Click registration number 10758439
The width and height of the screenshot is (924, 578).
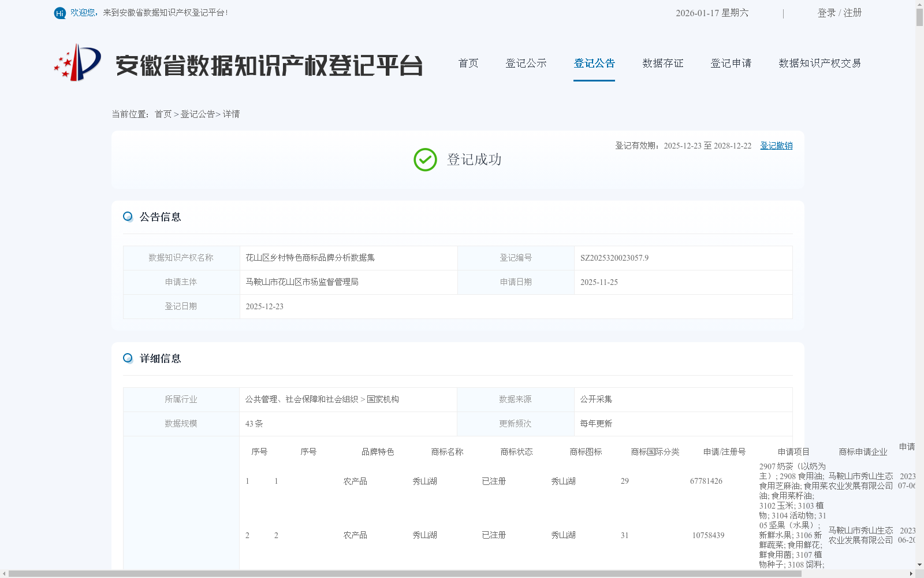[x=708, y=535]
